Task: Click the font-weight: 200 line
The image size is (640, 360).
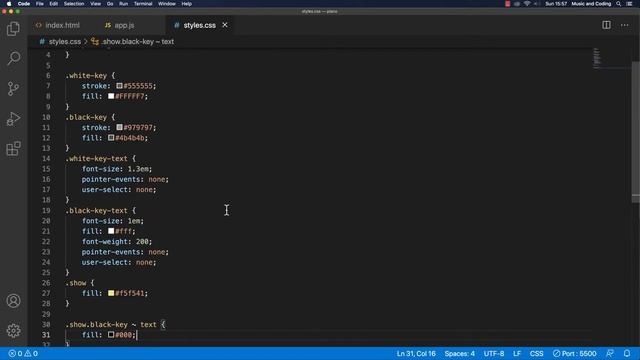Action: click(x=117, y=242)
